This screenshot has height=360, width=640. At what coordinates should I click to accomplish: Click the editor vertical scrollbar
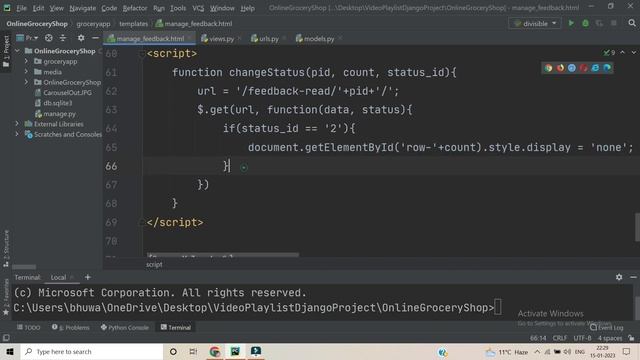[x=637, y=227]
